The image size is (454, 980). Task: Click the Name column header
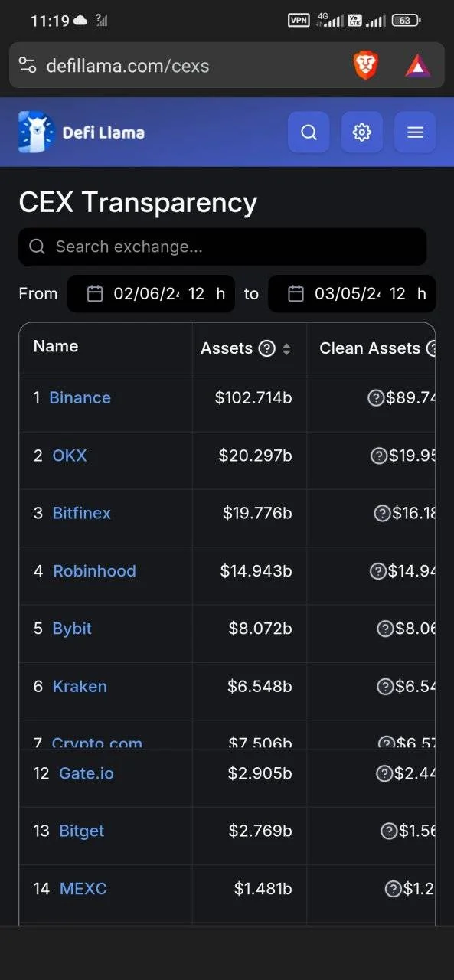[56, 346]
